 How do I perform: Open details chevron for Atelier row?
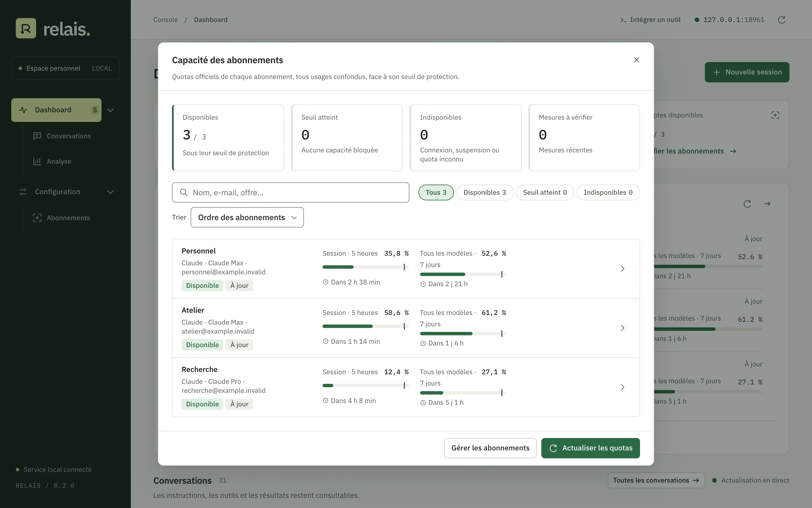pos(623,328)
